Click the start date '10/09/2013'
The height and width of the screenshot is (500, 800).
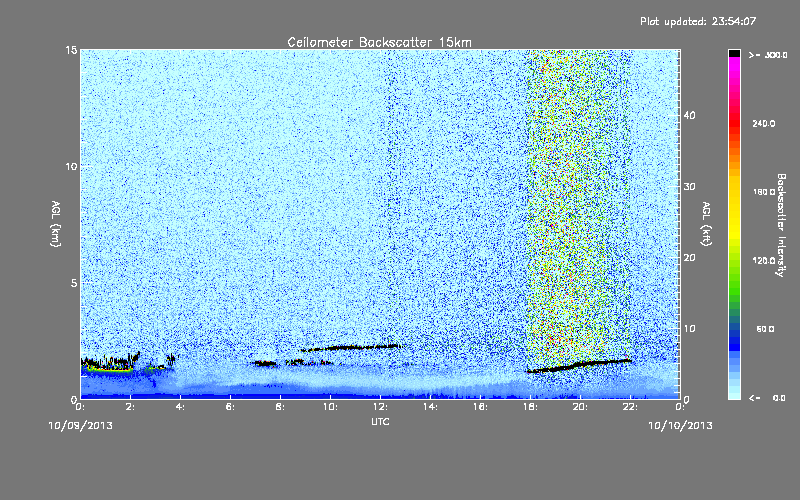(80, 426)
